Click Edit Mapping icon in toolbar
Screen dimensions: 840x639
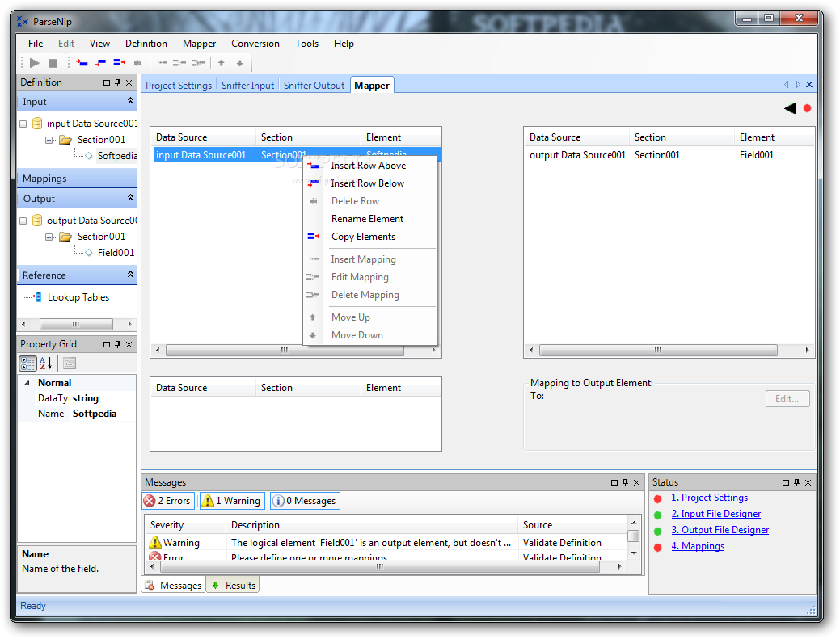coord(179,63)
